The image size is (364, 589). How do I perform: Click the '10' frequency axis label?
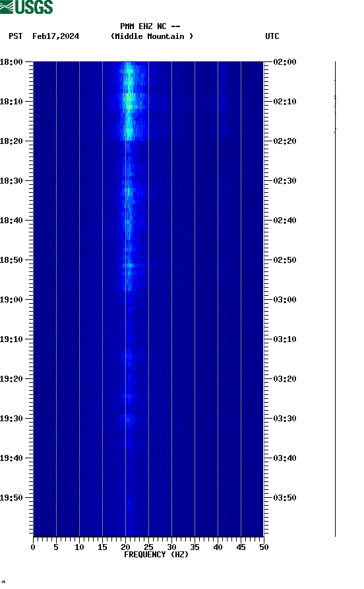pos(79,547)
